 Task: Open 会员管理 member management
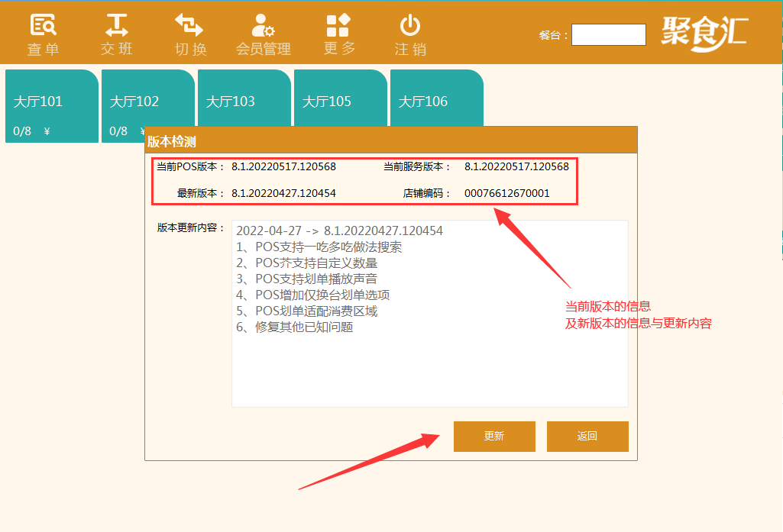[263, 34]
